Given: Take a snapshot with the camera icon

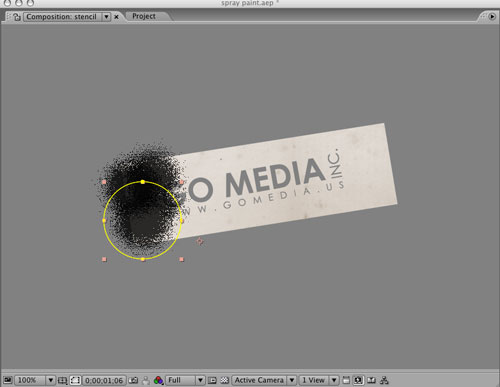Looking at the screenshot, I should (x=133, y=380).
